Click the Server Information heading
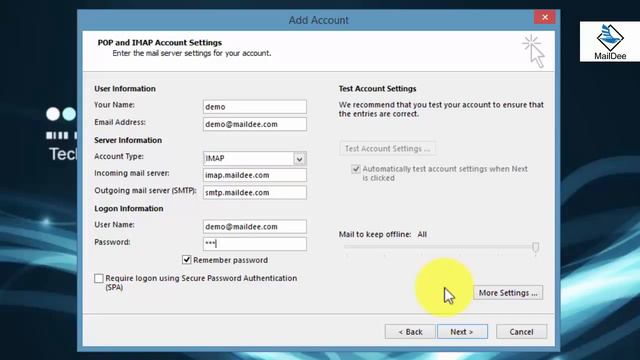Viewport: 640px width, 360px height. click(128, 140)
